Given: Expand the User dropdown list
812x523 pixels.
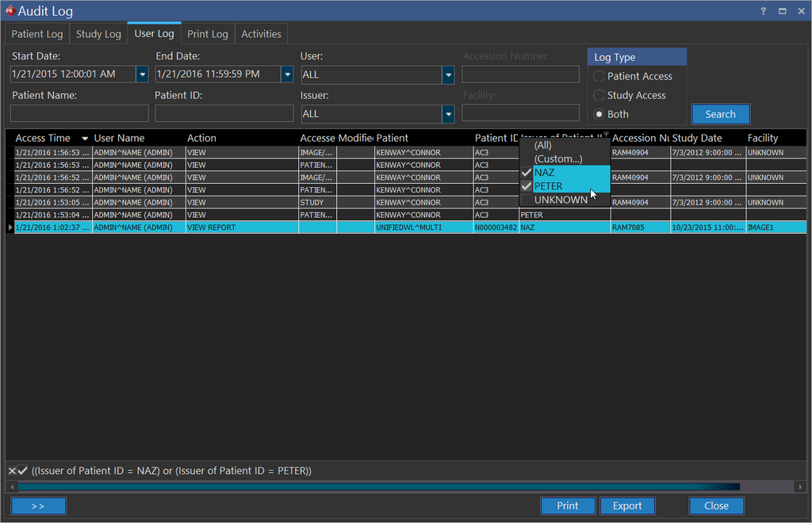Looking at the screenshot, I should 448,74.
